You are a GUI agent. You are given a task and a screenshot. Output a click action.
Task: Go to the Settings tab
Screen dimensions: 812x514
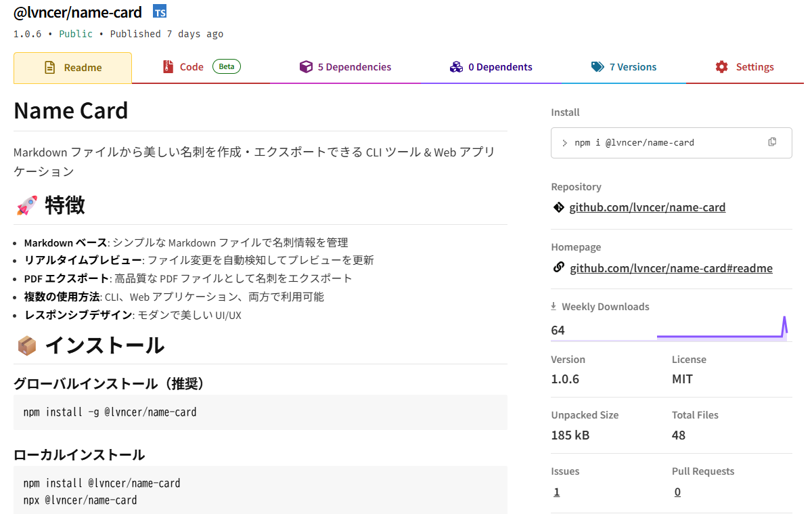745,67
